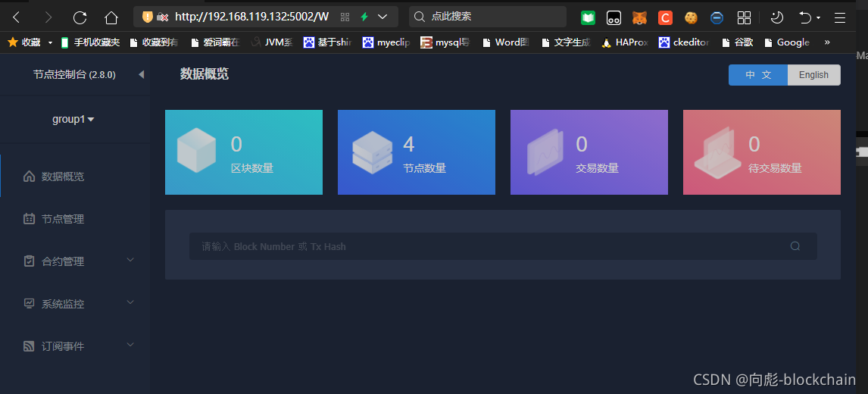
Task: Click the browser URL address field
Action: point(252,17)
